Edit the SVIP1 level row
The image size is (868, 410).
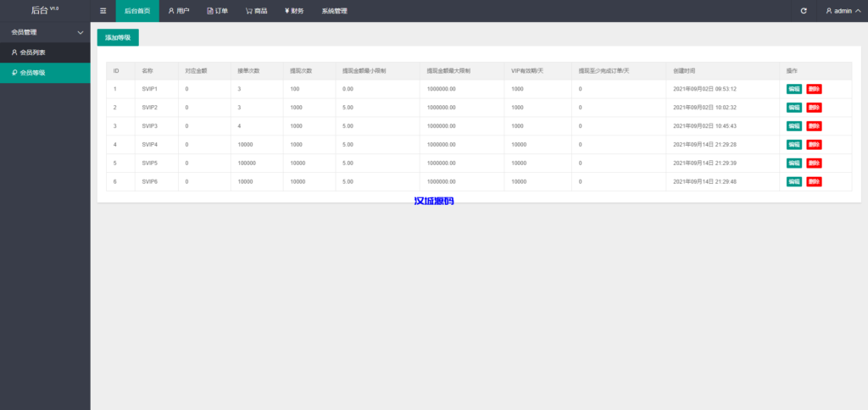click(x=793, y=89)
